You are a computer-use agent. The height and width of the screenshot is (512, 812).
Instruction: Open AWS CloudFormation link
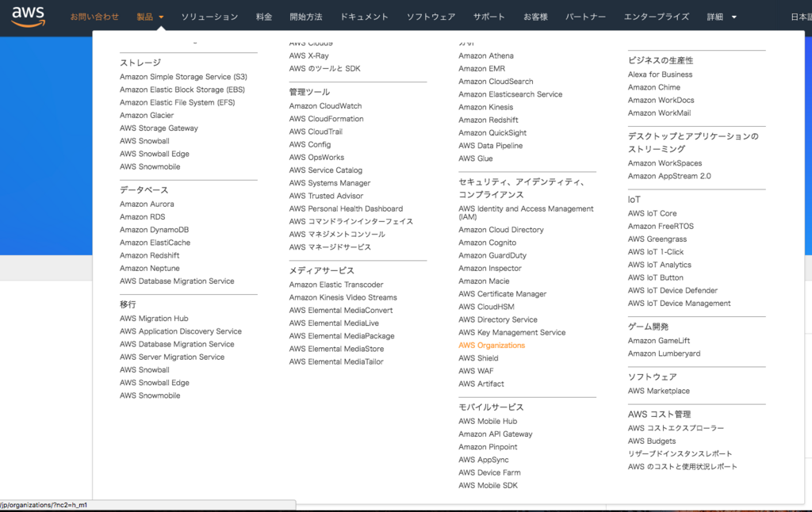coord(326,119)
